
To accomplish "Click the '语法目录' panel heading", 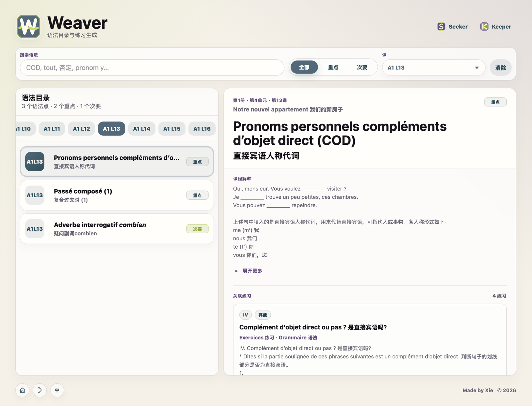I will click(36, 98).
